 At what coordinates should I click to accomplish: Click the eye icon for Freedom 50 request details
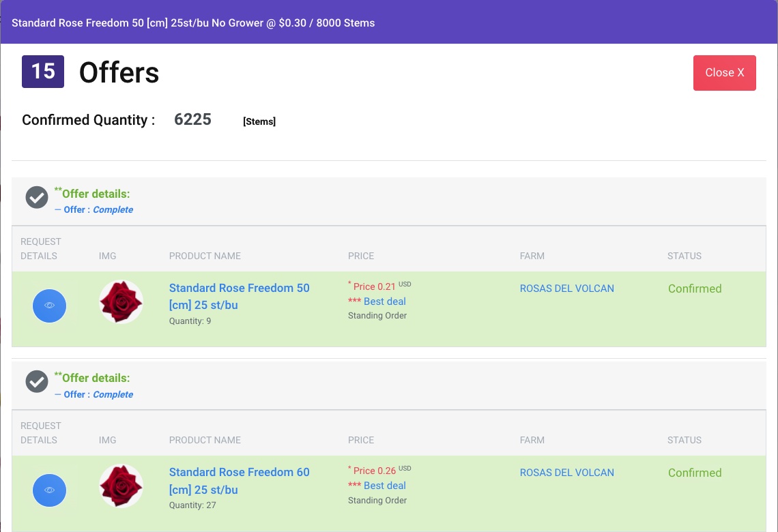[x=49, y=306]
